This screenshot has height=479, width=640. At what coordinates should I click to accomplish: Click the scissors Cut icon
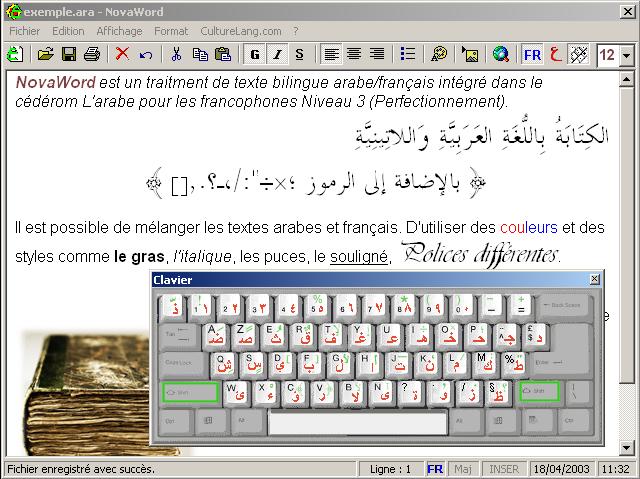(176, 54)
